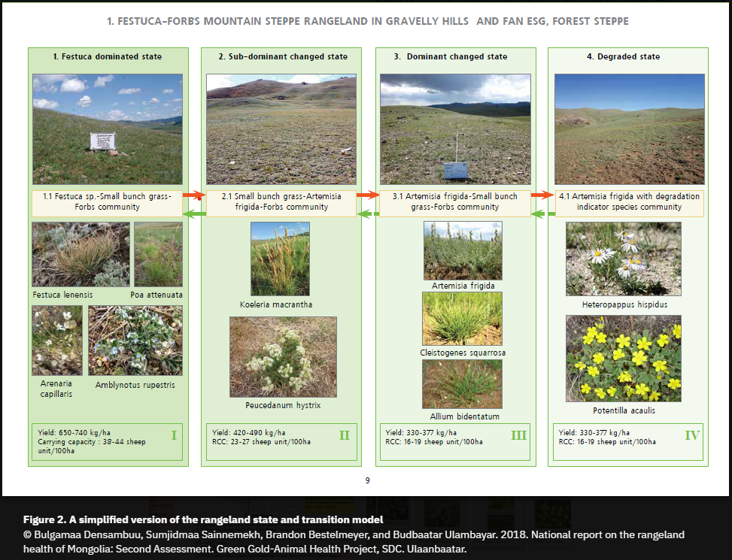Viewport: 732px width, 560px height.
Task: Click the green arrow pointing back to community 1.1
Action: point(194,214)
